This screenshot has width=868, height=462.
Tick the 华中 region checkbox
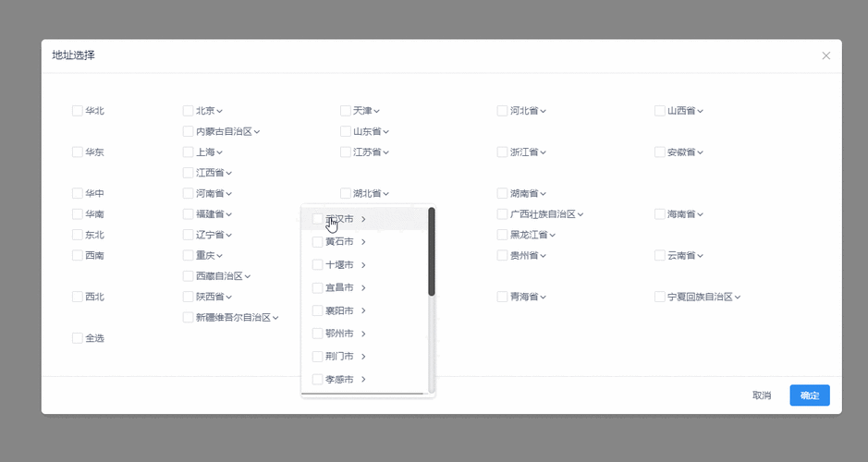tap(78, 193)
